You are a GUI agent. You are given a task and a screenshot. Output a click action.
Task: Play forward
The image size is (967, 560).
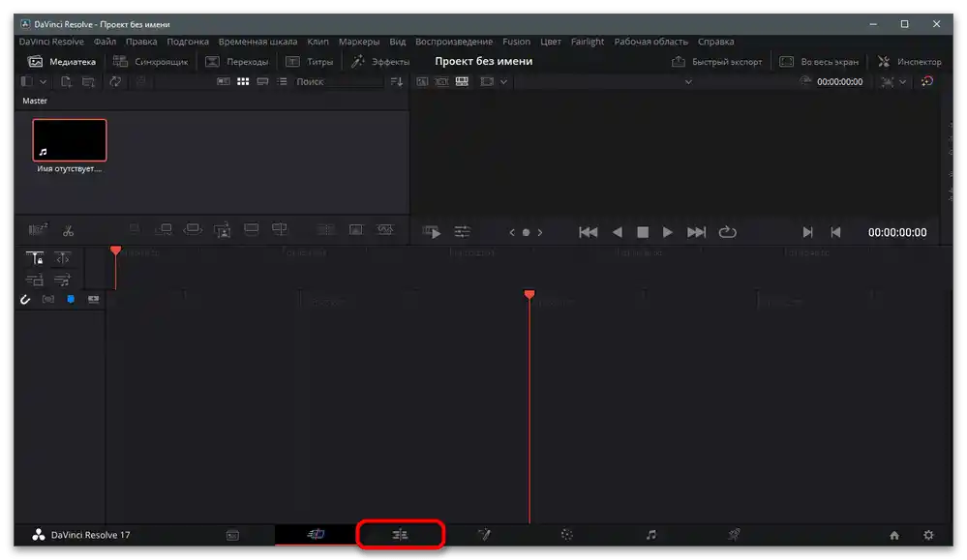click(667, 232)
